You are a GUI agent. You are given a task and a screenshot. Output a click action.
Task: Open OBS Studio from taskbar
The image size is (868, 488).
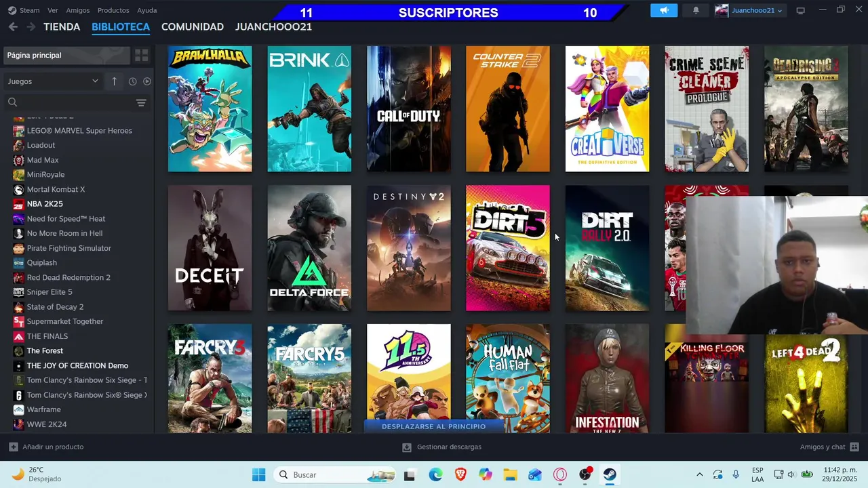pyautogui.click(x=585, y=474)
